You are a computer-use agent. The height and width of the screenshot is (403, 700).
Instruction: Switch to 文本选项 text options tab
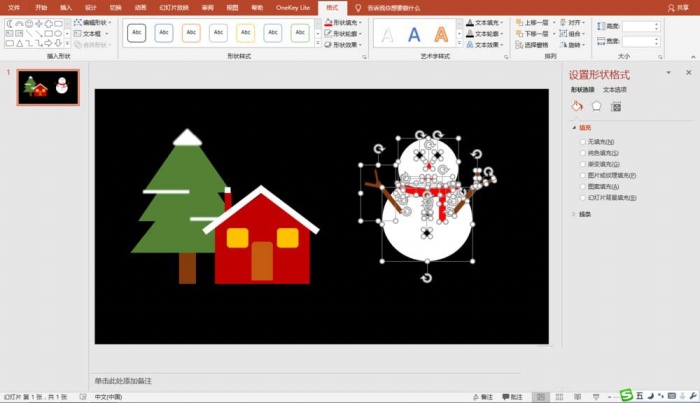tap(615, 90)
